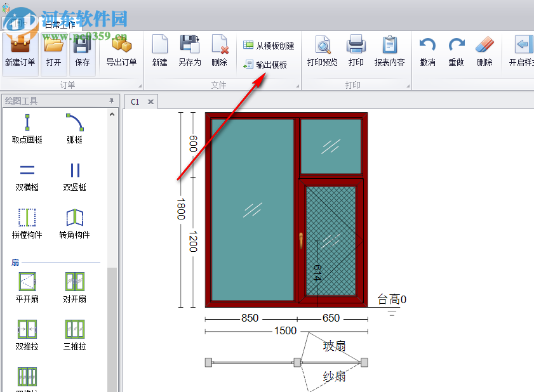The image size is (534, 392).
Task: Click the 输出模板 button
Action: coord(265,65)
